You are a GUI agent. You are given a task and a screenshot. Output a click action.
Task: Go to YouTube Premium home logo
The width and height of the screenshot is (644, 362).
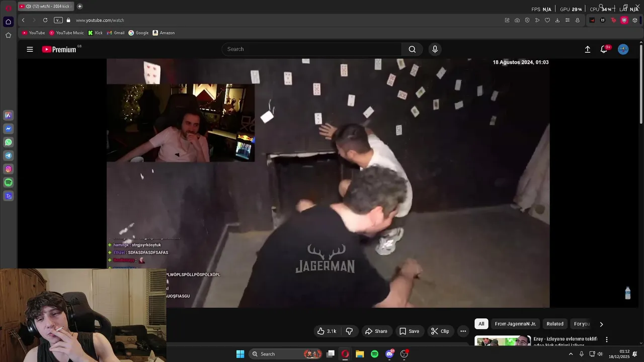59,49
